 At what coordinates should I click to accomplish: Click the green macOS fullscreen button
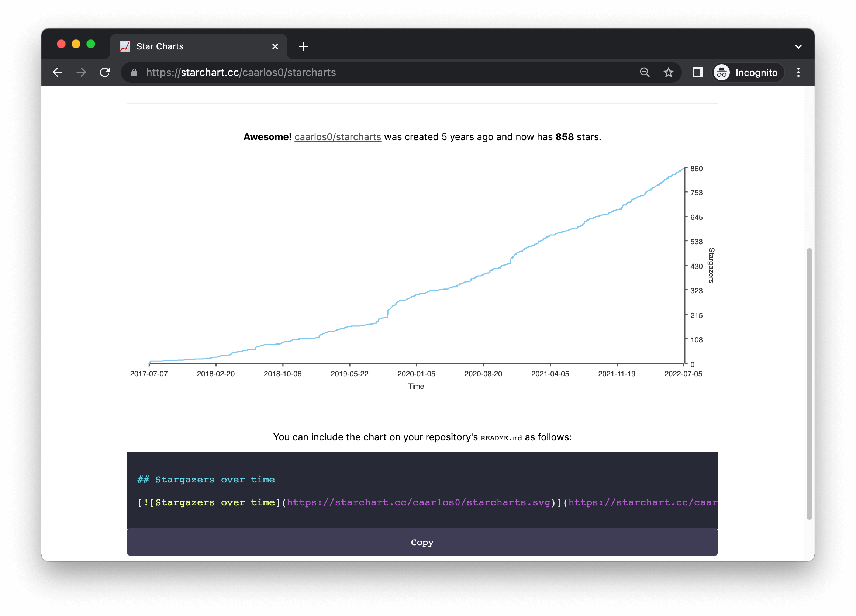coord(91,44)
